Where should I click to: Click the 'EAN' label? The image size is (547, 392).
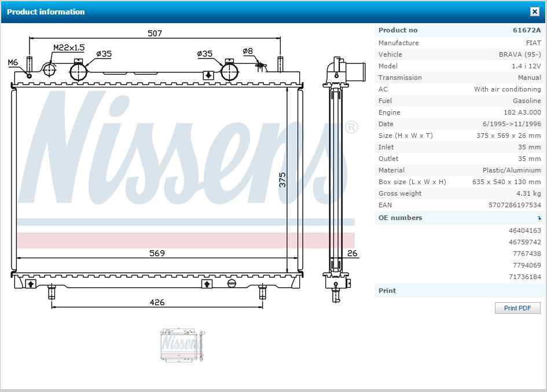tap(385, 205)
